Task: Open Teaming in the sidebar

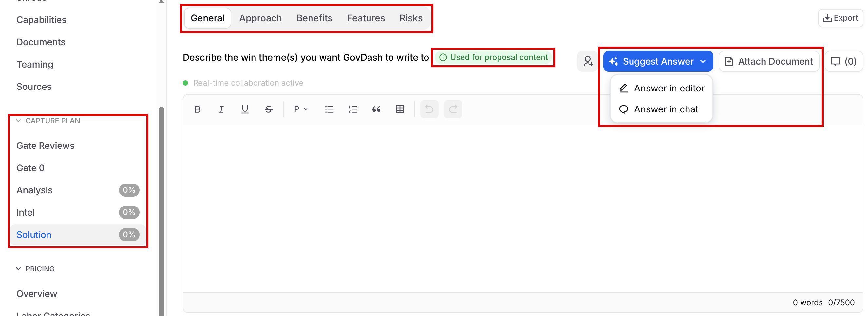Action: point(35,65)
